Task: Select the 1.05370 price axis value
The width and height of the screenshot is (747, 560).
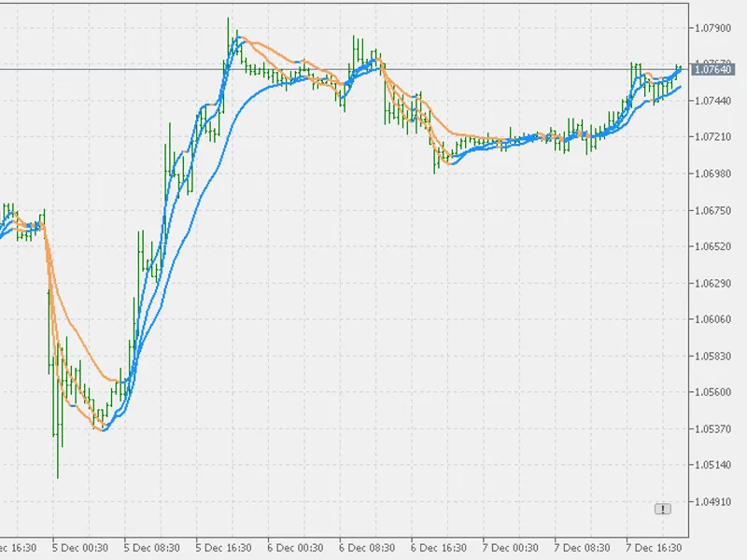Action: [x=712, y=429]
